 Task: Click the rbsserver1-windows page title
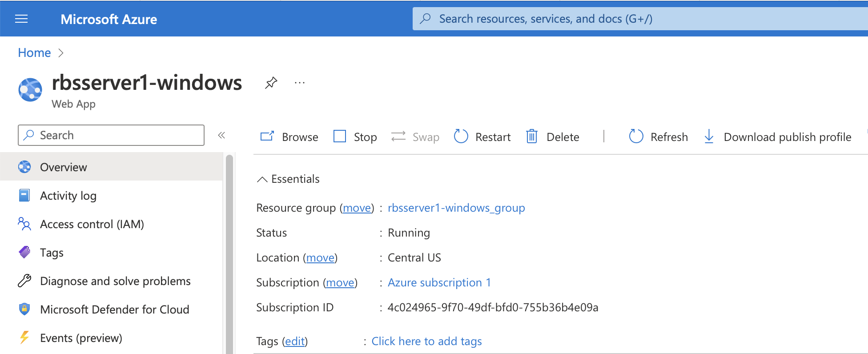tap(147, 83)
